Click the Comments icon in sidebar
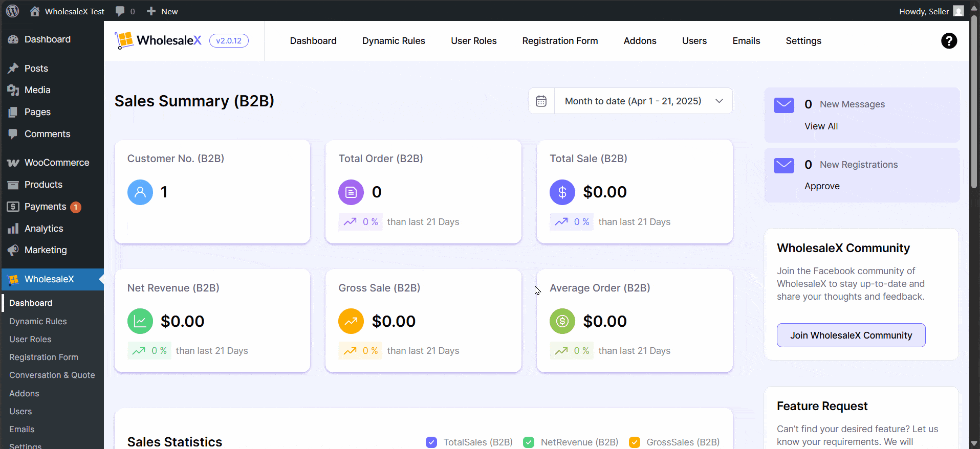 13,134
